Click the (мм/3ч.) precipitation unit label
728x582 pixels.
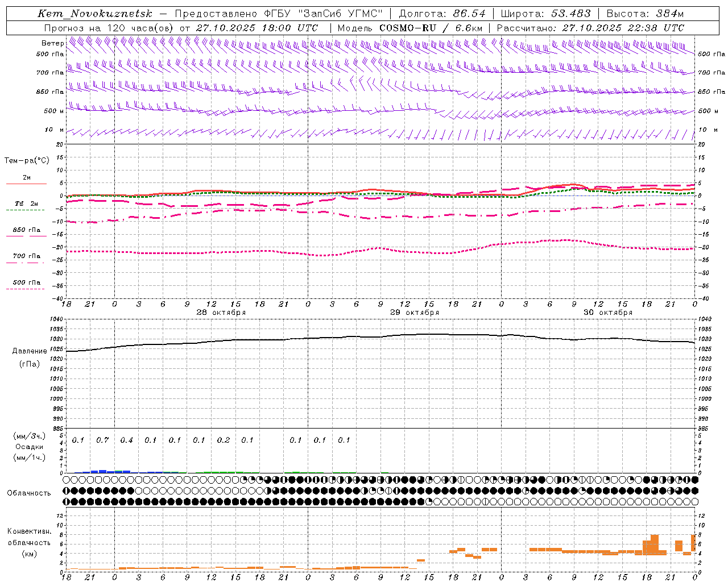pyautogui.click(x=30, y=436)
